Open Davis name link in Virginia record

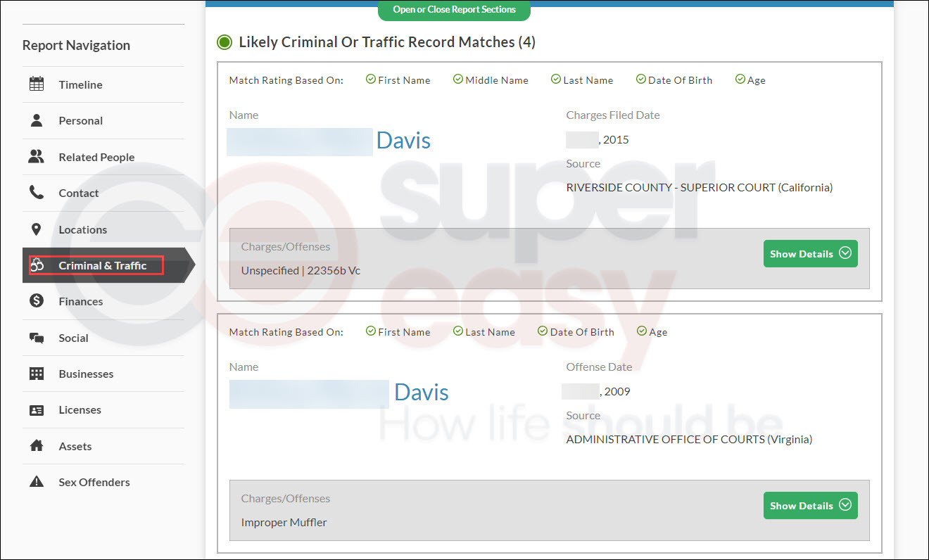click(x=422, y=392)
